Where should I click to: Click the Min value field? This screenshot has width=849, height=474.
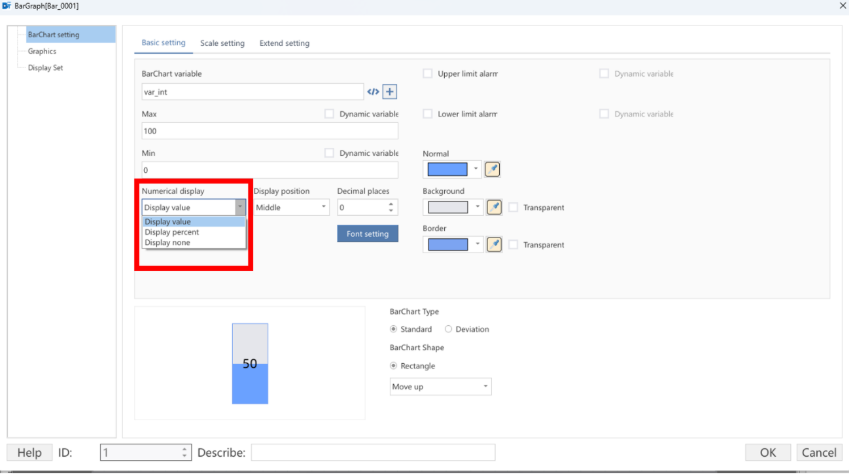click(270, 170)
